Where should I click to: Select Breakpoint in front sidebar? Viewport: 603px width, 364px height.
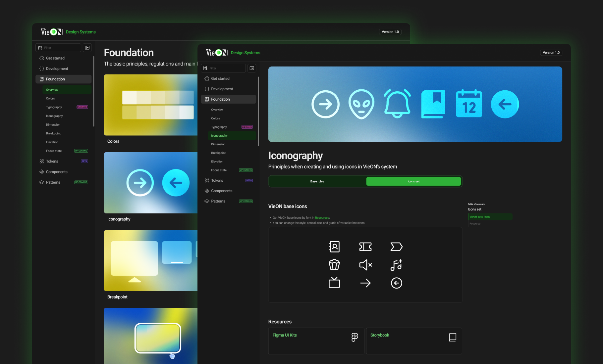tap(232, 153)
